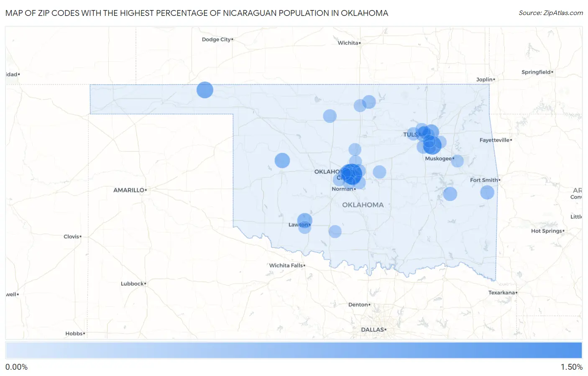The width and height of the screenshot is (588, 376).
Task: Select the bubble north of Oklahoma City near Guthrie
Action: (x=355, y=149)
